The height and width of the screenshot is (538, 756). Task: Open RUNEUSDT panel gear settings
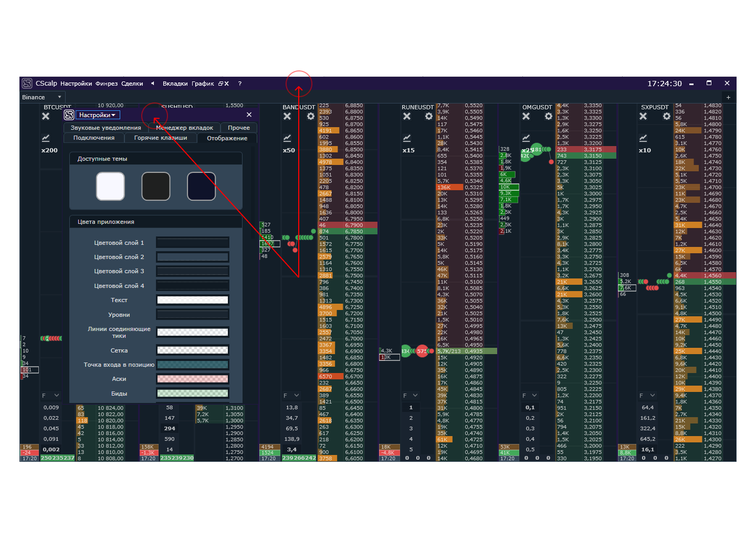coord(429,116)
